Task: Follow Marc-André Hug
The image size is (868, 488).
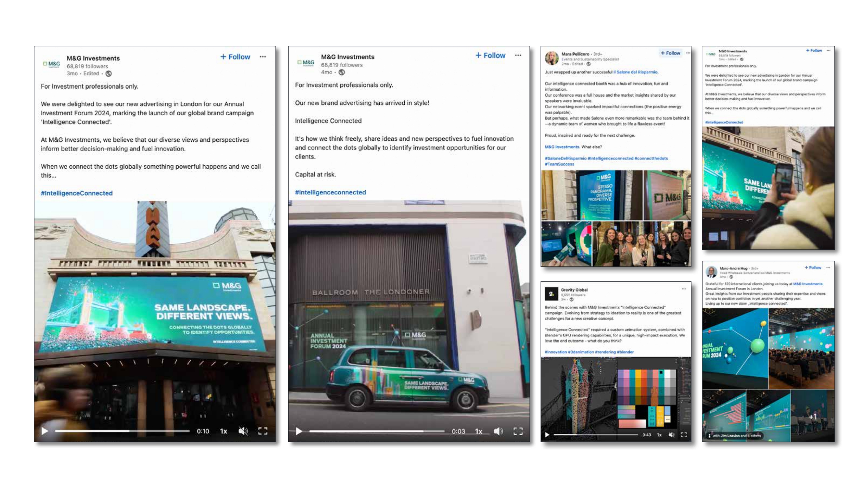Action: coord(813,268)
